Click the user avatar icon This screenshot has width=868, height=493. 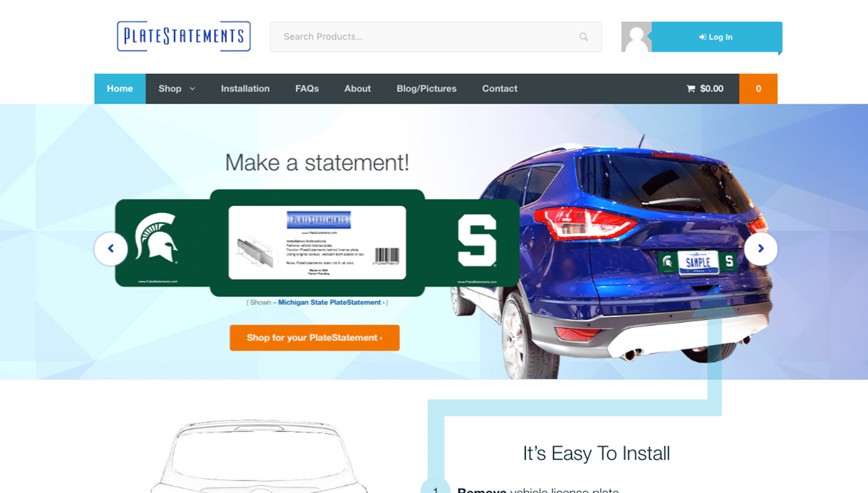[636, 37]
